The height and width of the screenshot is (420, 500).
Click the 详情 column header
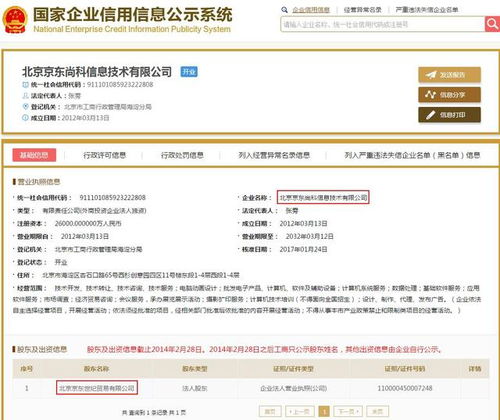tap(475, 369)
